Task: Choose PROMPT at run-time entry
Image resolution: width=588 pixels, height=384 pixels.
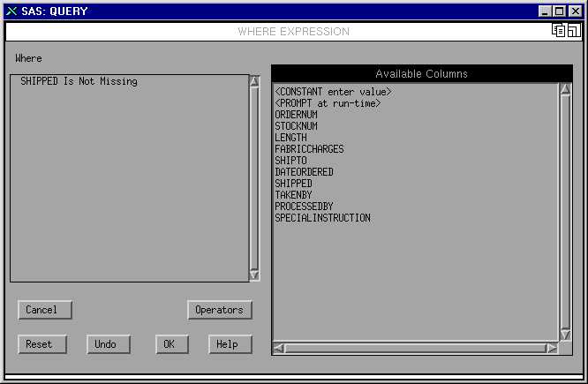Action: [328, 103]
